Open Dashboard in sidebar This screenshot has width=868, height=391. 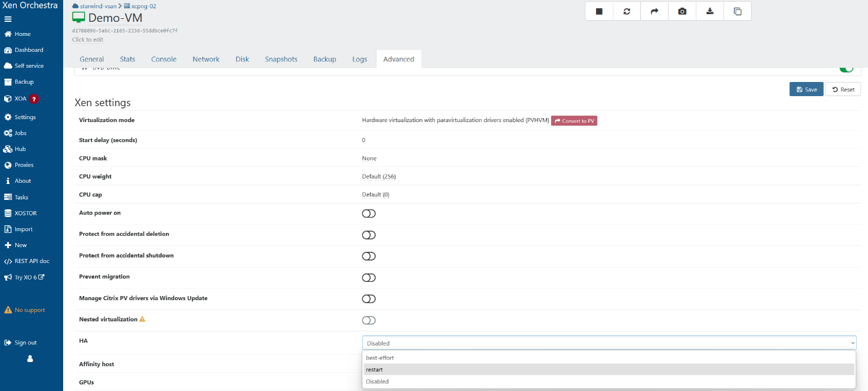(24, 50)
